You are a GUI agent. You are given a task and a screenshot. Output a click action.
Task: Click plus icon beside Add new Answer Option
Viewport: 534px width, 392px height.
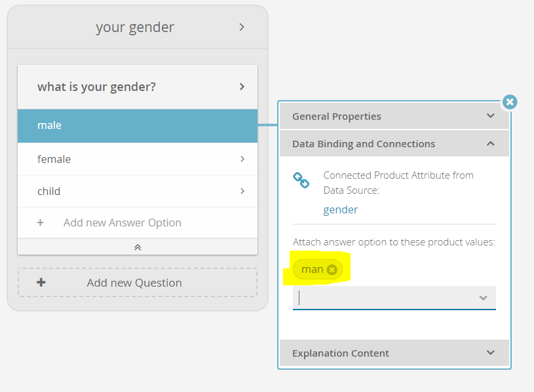(x=40, y=223)
